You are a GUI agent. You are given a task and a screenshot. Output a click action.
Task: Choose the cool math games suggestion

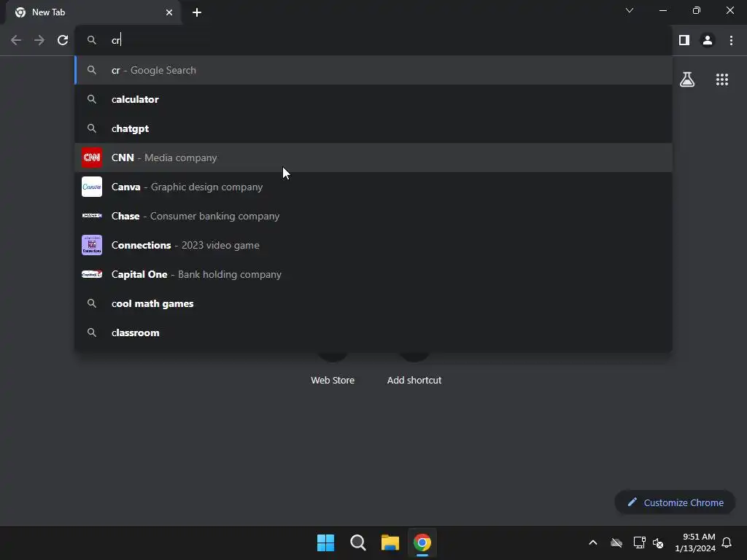373,303
